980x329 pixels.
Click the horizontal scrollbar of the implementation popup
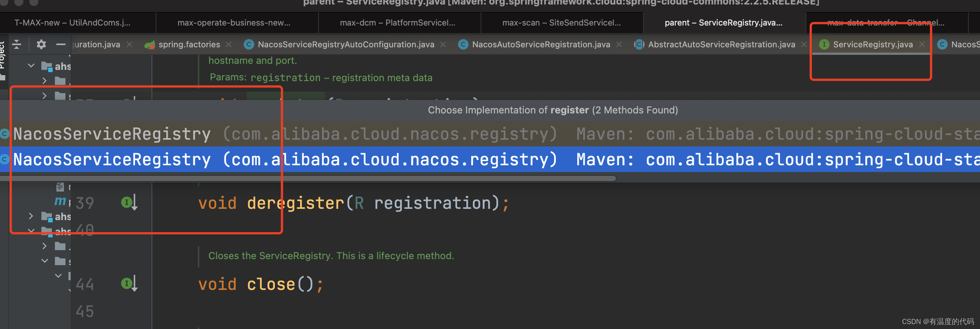click(x=307, y=178)
